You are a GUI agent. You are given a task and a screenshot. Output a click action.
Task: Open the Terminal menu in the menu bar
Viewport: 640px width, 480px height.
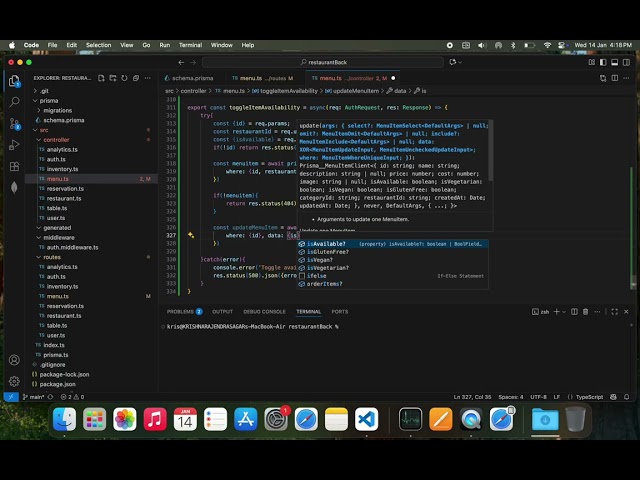point(190,45)
